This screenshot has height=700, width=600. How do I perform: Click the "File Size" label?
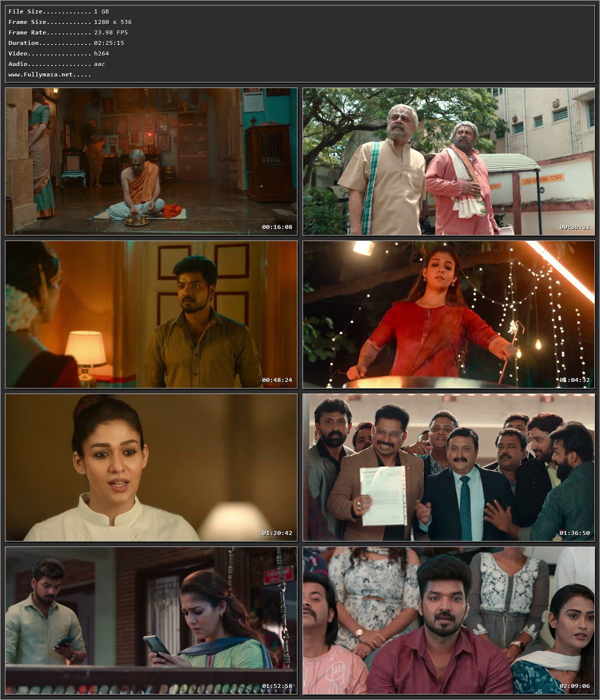pyautogui.click(x=25, y=11)
